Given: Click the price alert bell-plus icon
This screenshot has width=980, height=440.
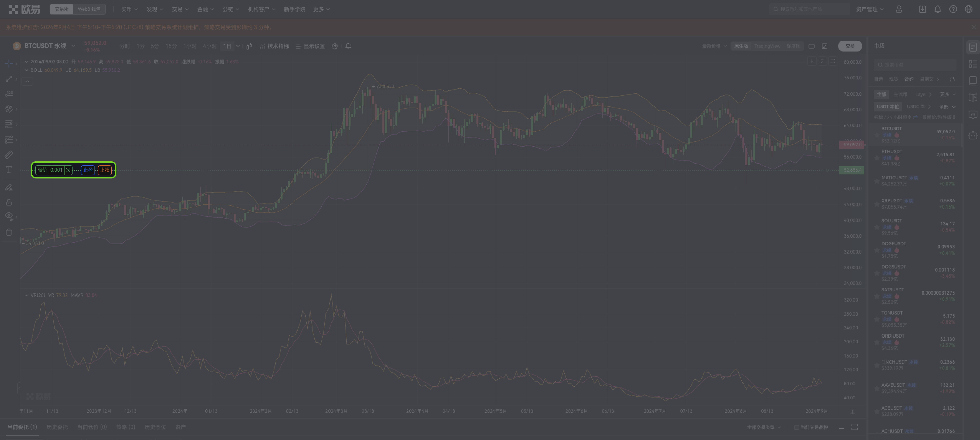Looking at the screenshot, I should point(348,46).
